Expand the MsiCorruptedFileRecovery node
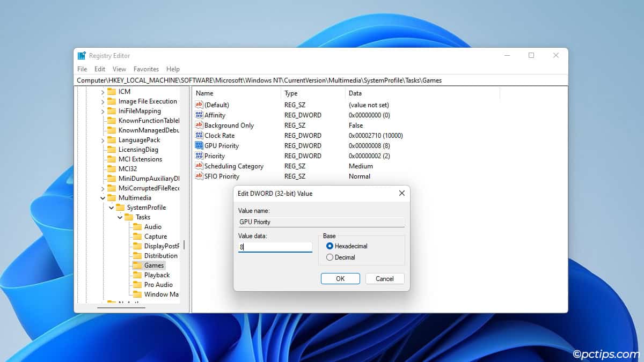The height and width of the screenshot is (362, 644). (103, 189)
